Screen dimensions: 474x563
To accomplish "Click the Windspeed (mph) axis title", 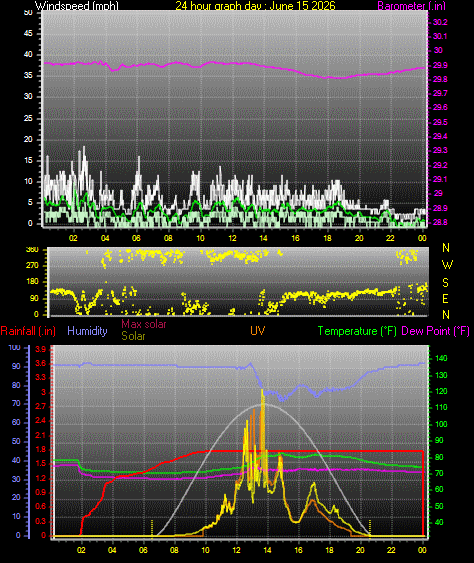I will (x=76, y=6).
